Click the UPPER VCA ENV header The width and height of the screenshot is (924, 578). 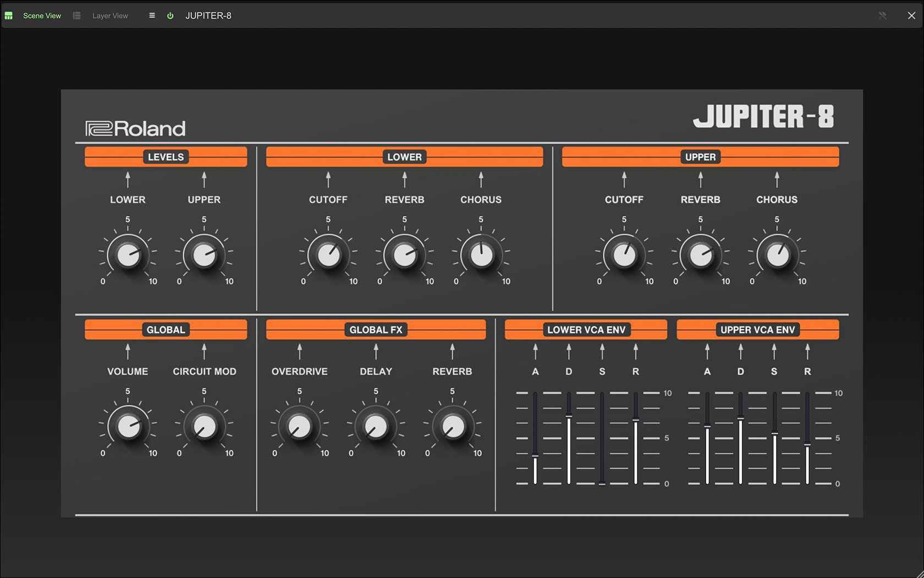pos(757,330)
